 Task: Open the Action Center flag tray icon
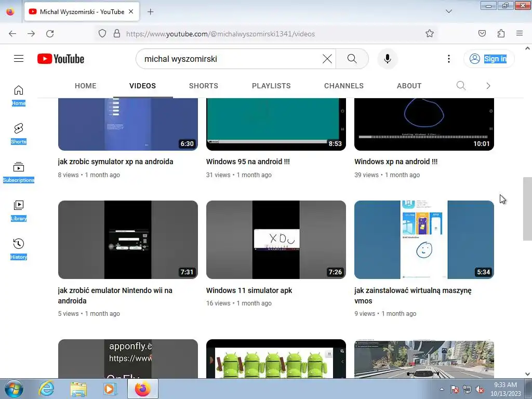(x=455, y=389)
